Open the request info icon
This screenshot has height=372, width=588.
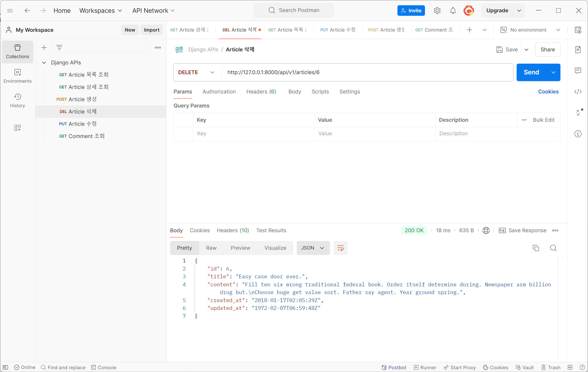pyautogui.click(x=578, y=134)
